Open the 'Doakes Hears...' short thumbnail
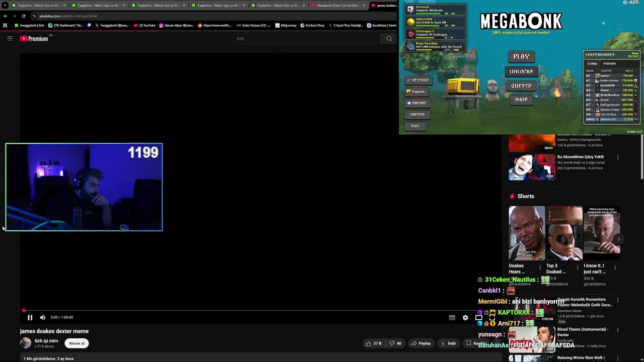The image size is (644, 362). (526, 233)
